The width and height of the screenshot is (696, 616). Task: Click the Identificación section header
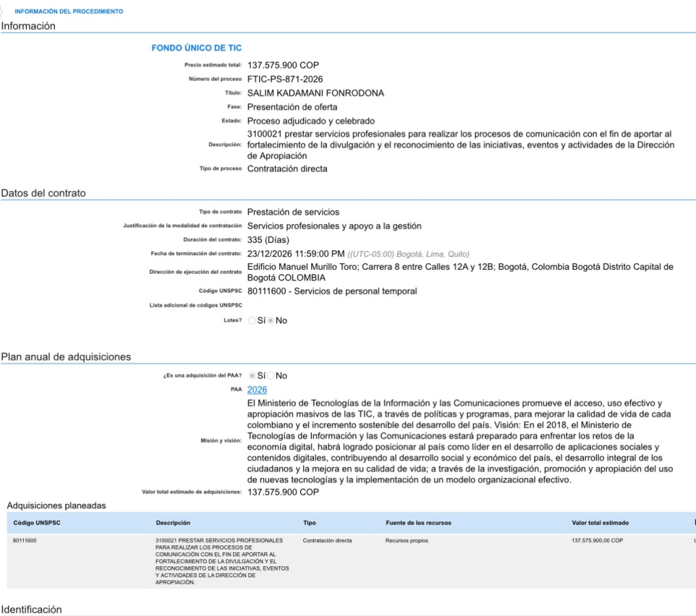pos(31,609)
